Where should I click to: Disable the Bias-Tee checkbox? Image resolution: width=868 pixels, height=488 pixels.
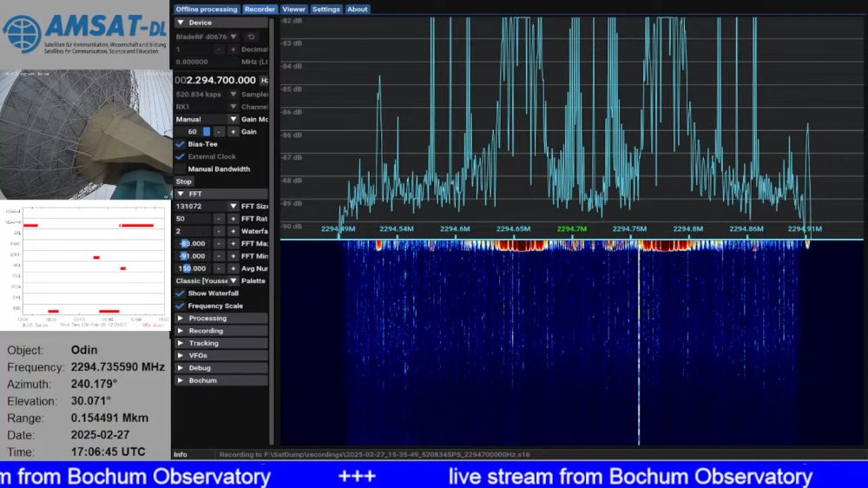181,144
